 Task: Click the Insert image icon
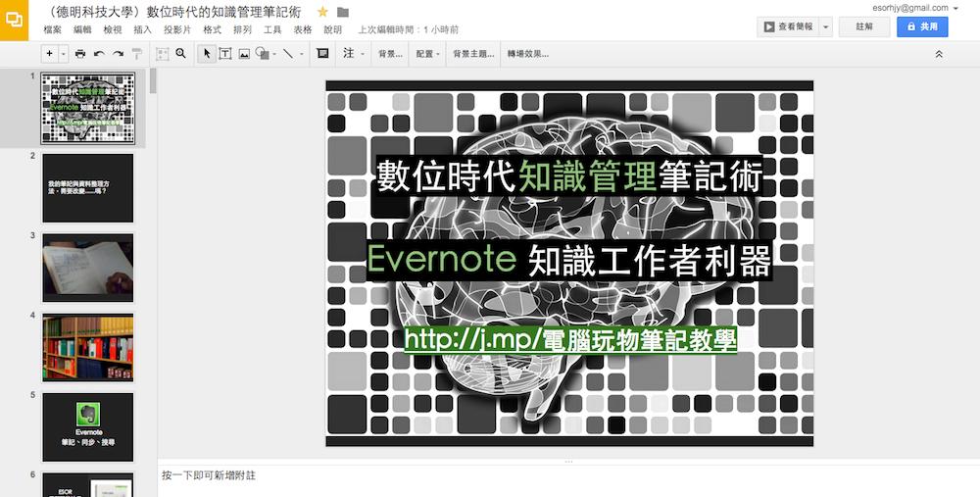coord(244,54)
